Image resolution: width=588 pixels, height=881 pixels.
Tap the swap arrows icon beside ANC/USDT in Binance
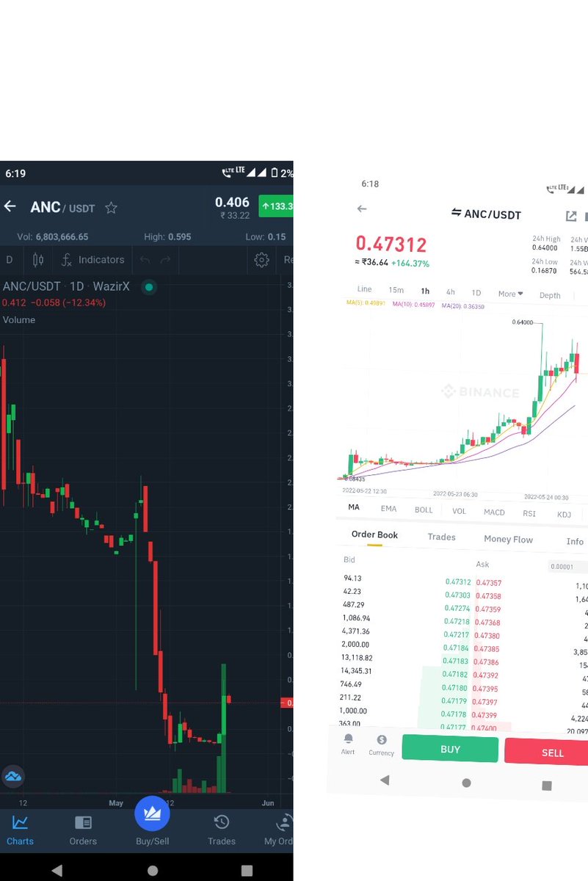pyautogui.click(x=456, y=213)
